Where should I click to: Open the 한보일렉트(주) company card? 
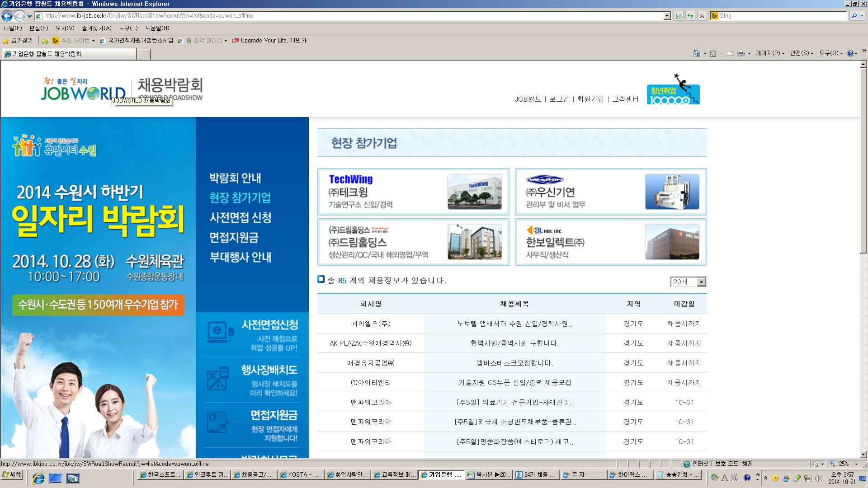point(611,242)
